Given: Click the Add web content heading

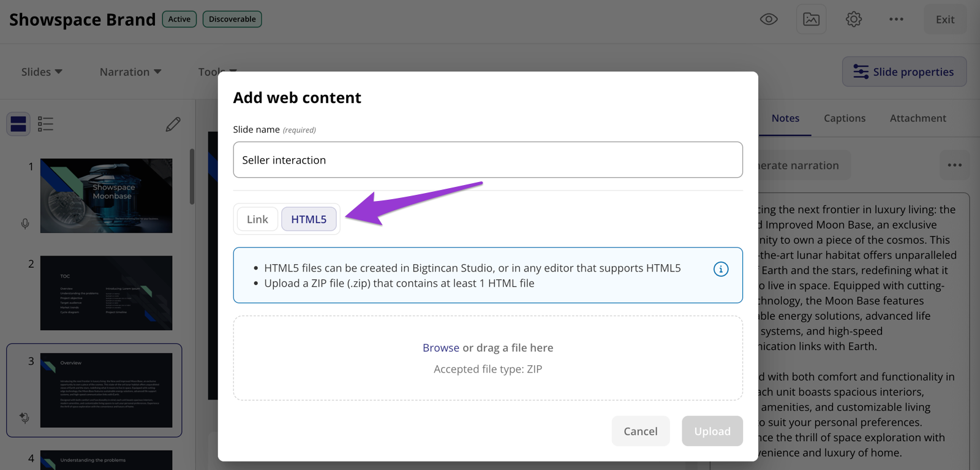Looking at the screenshot, I should [297, 97].
